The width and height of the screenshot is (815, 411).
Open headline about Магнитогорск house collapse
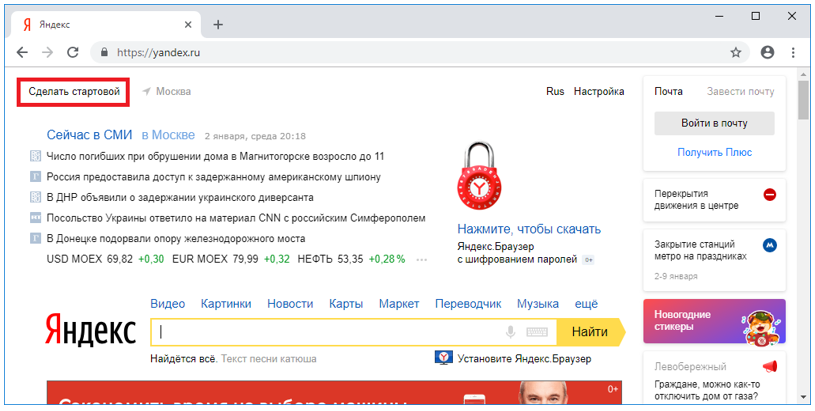tap(215, 156)
